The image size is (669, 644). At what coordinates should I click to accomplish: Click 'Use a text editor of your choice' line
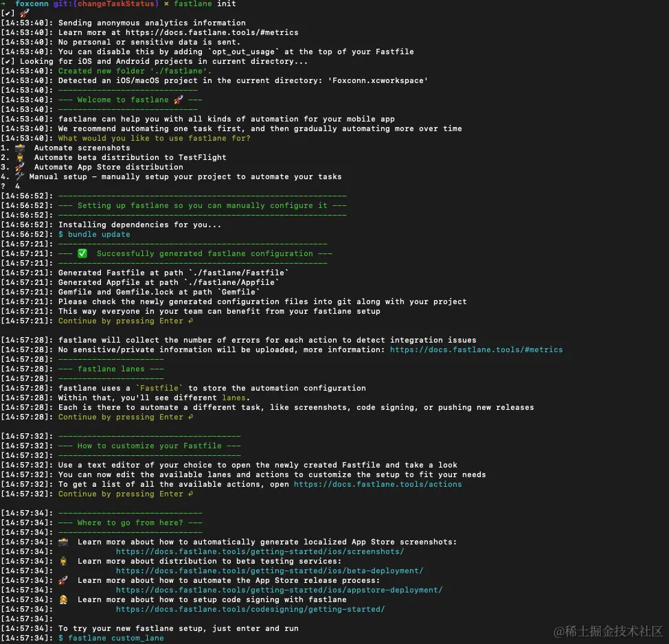258,465
